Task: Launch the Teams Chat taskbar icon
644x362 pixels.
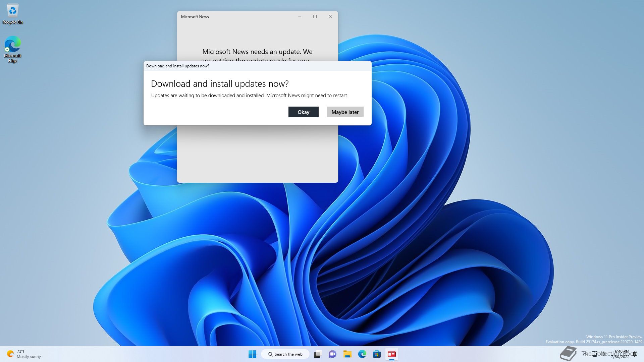Action: pyautogui.click(x=332, y=354)
